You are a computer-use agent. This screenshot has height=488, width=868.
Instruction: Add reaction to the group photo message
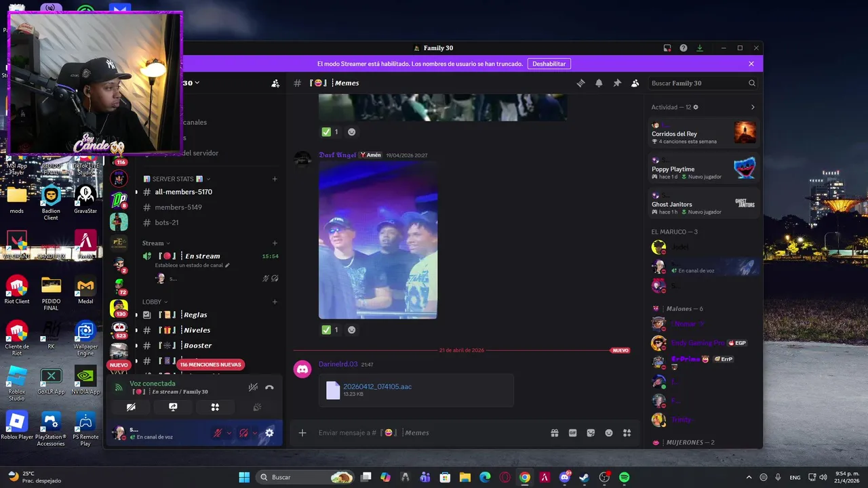click(x=351, y=330)
